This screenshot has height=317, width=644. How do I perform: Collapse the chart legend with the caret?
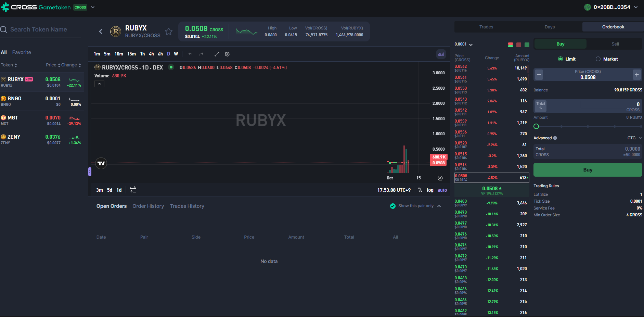[99, 84]
